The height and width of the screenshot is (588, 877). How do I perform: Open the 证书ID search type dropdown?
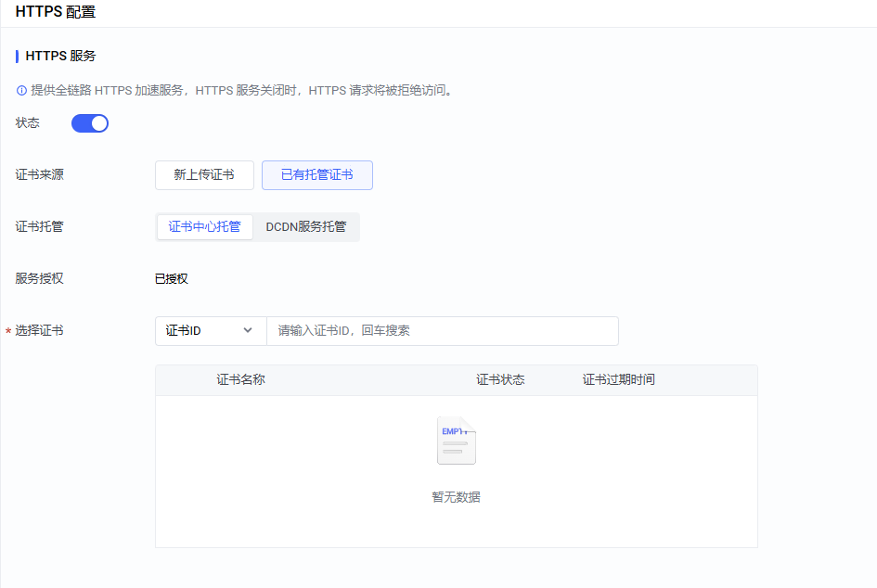pyautogui.click(x=211, y=331)
